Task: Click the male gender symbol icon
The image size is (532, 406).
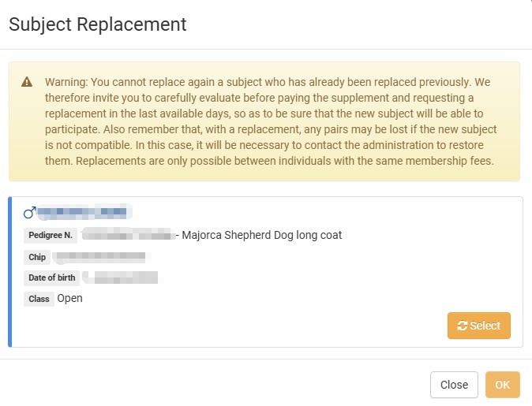Action: coord(29,213)
